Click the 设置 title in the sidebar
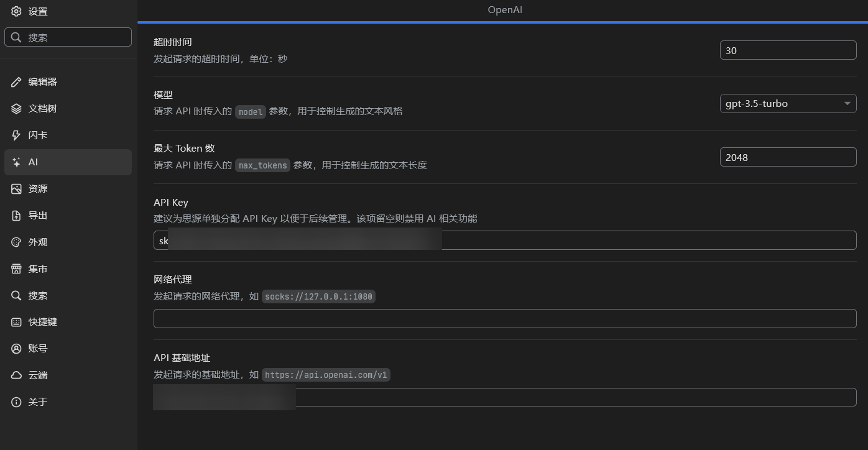The width and height of the screenshot is (868, 450). [38, 11]
